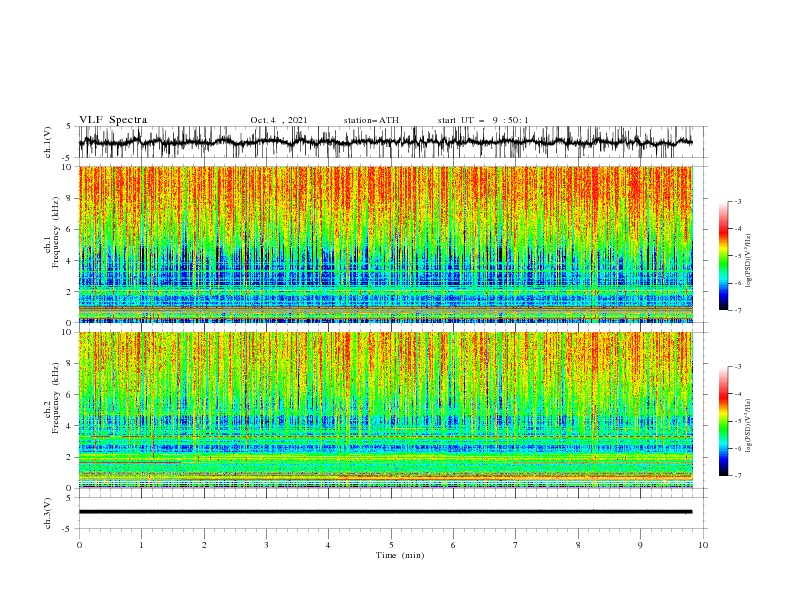Click time axis tick label "2"
Viewport: 792px width, 612px height.
click(204, 545)
